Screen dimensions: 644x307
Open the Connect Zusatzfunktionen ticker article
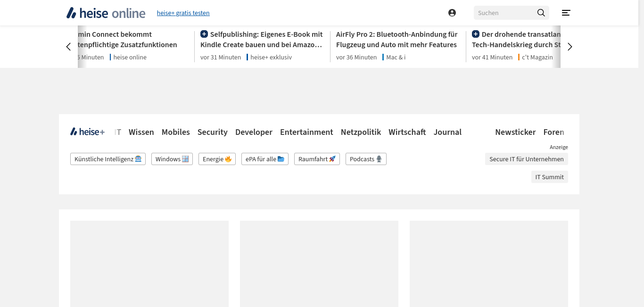pyautogui.click(x=127, y=40)
